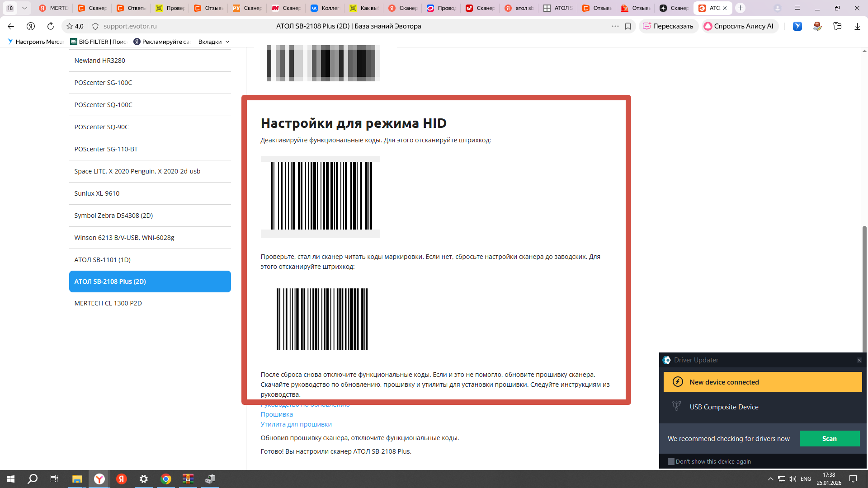Select the highlighted АТОЛ SB-2108 Plus (2D) item
Viewport: 868px width, 488px height.
(150, 282)
